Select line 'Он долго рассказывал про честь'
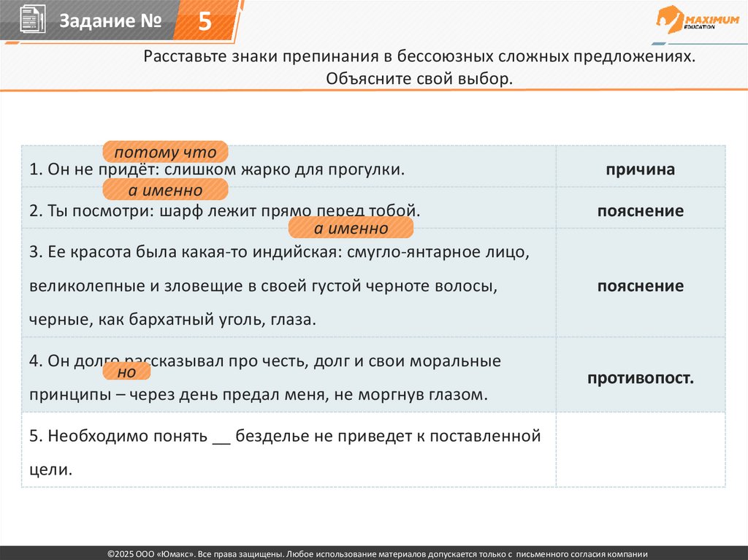 coord(265,361)
